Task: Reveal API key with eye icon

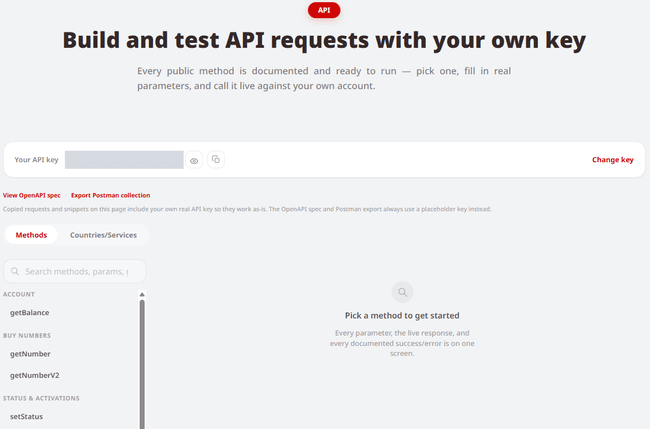Action: (194, 160)
